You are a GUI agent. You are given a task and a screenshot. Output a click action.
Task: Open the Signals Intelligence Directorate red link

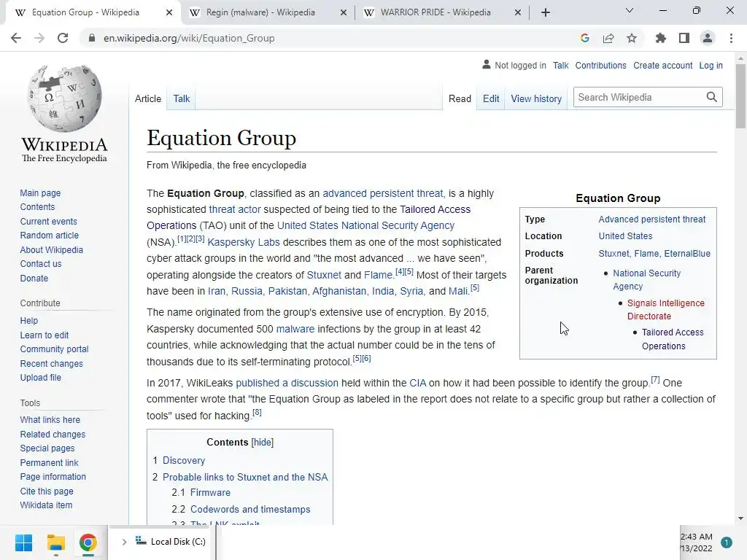coord(665,309)
